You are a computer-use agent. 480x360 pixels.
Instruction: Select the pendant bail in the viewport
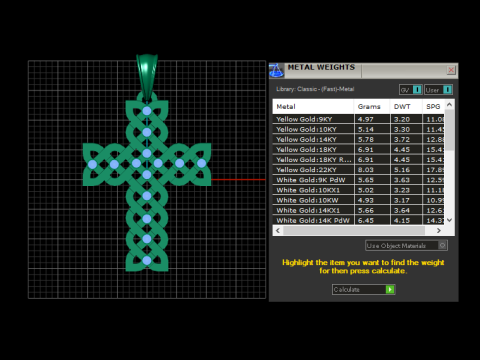tap(147, 77)
